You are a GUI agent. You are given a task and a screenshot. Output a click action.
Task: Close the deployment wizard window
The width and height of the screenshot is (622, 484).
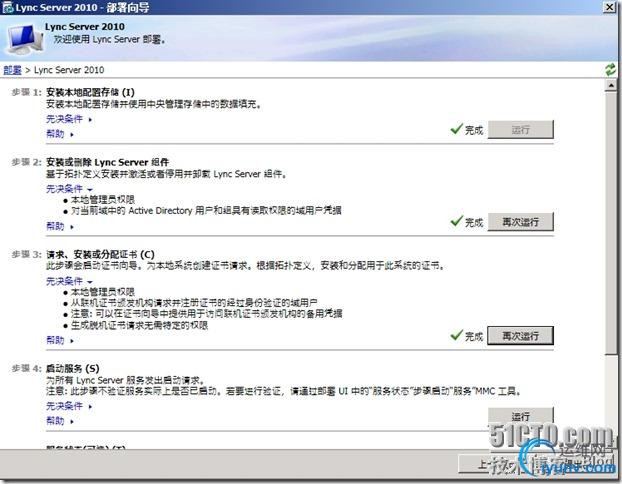[x=609, y=7]
